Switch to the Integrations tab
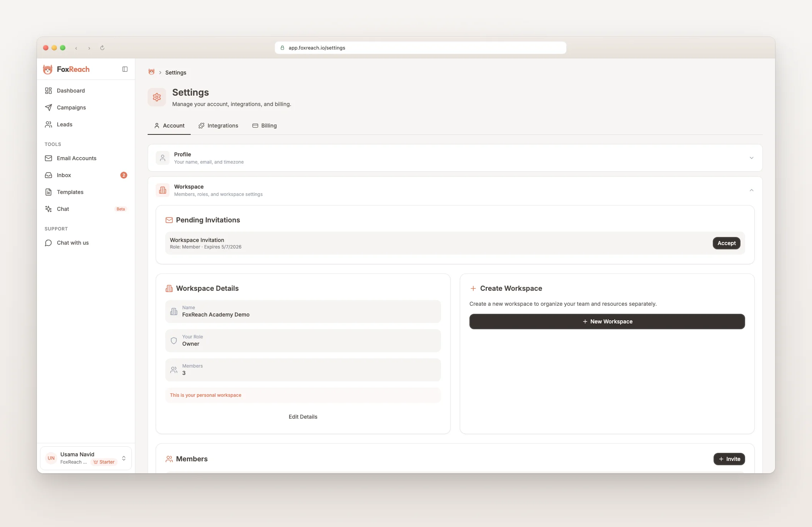Viewport: 812px width, 527px height. point(218,126)
